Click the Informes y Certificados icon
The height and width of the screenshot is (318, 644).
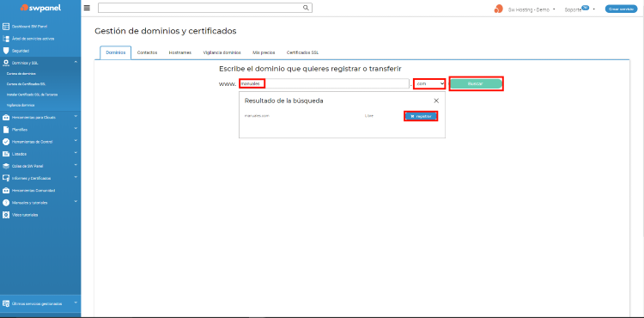point(6,178)
